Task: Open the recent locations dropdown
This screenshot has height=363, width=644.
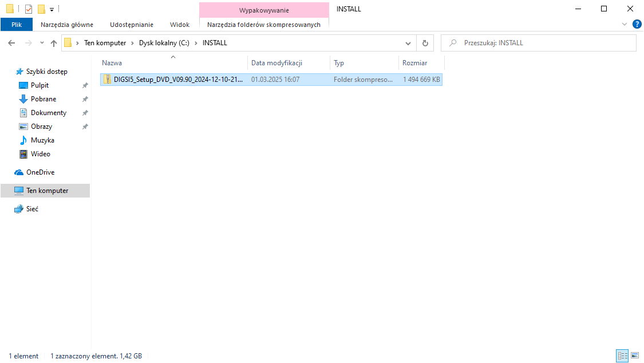Action: point(42,43)
